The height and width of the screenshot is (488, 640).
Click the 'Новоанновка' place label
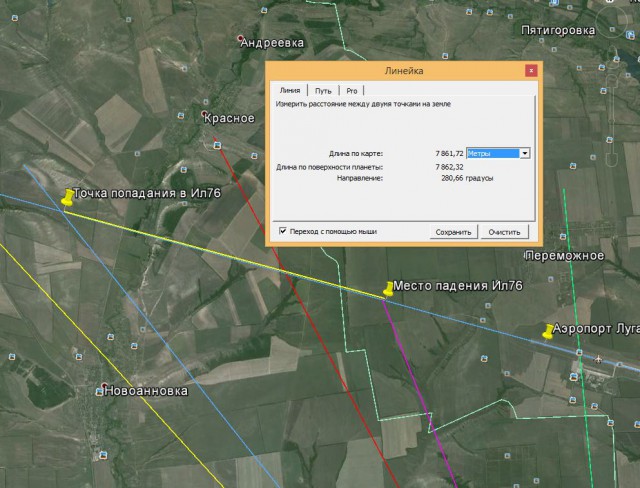[146, 391]
